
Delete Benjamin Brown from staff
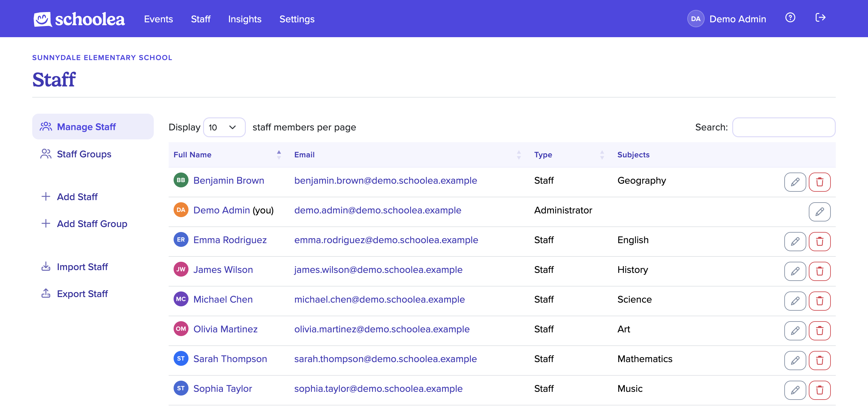point(819,182)
